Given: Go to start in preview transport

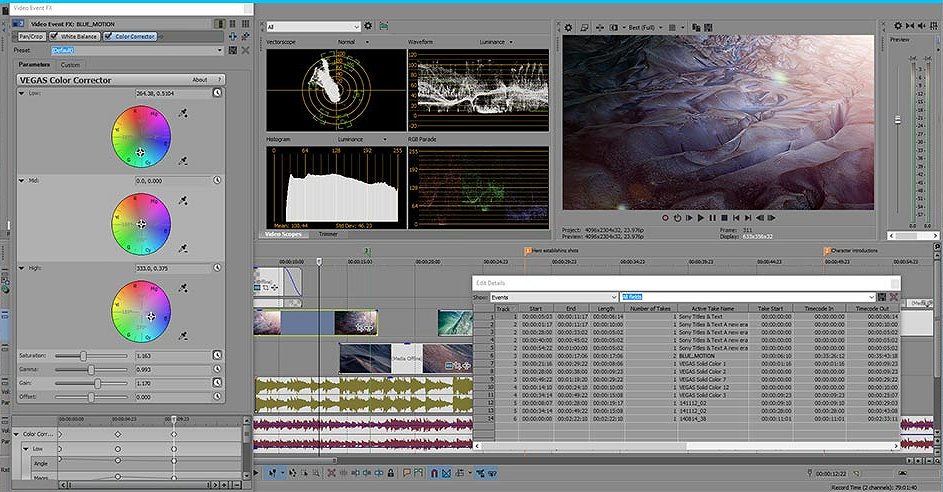Looking at the screenshot, I should (x=736, y=218).
